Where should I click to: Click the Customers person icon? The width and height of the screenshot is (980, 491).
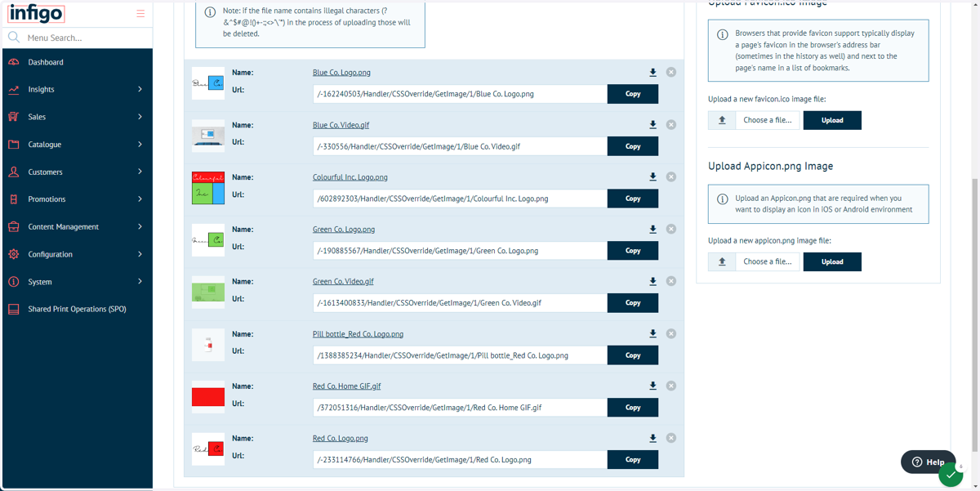coord(14,172)
